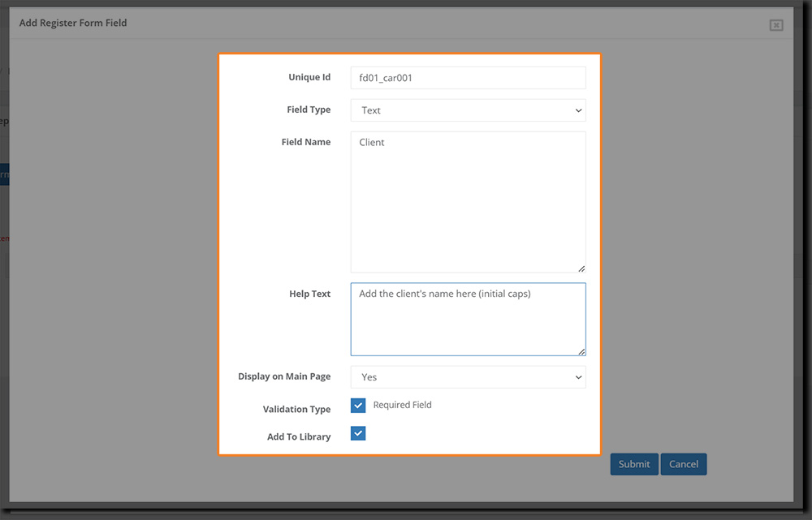Click the Required Field label text
Image resolution: width=812 pixels, height=520 pixels.
pos(402,405)
